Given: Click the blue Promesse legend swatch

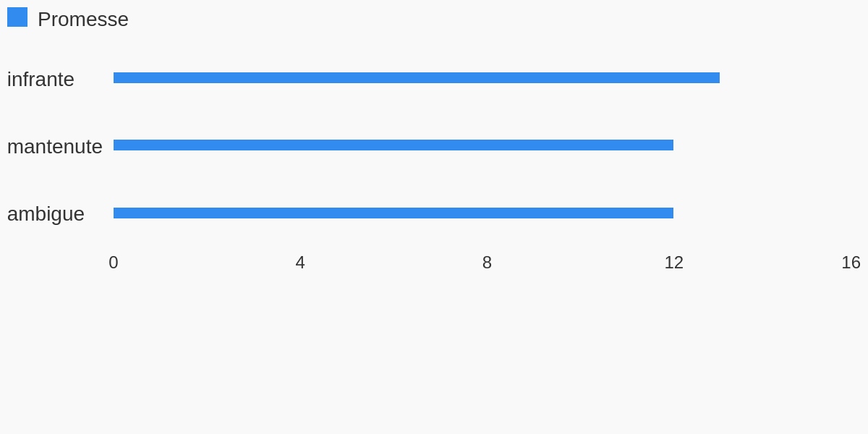Looking at the screenshot, I should coord(17,17).
